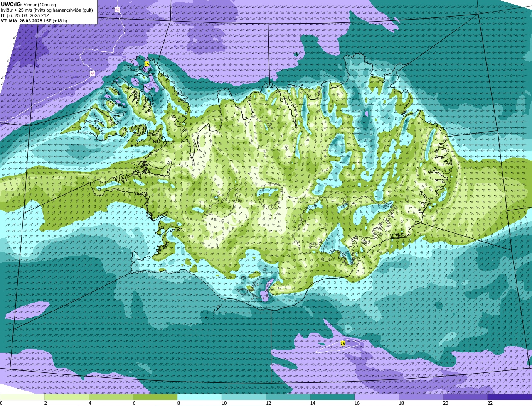Click the yellow 25 peak-gust marker in the Westfjords
This screenshot has height=406, width=532.
pos(147,64)
